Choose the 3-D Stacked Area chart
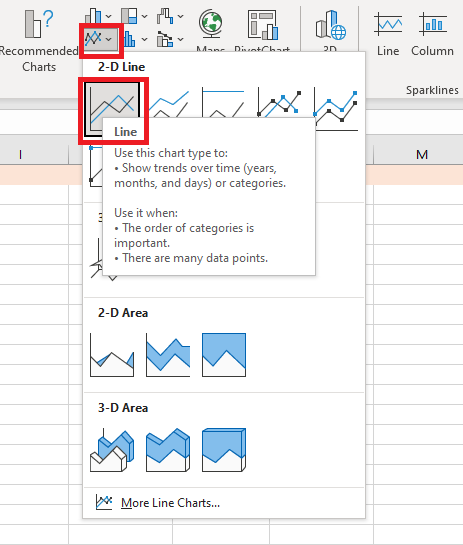Screen dimensions: 463x545 click(x=168, y=450)
